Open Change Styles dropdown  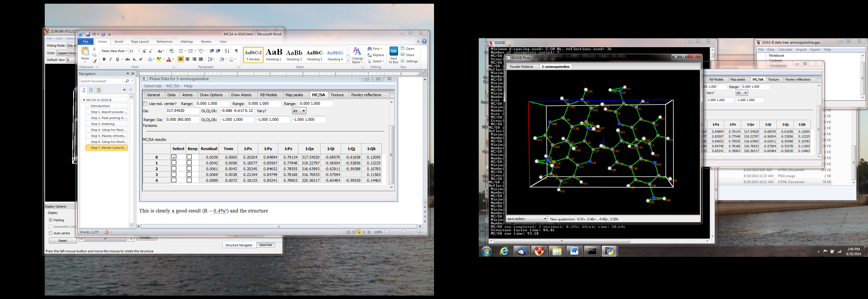point(357,55)
